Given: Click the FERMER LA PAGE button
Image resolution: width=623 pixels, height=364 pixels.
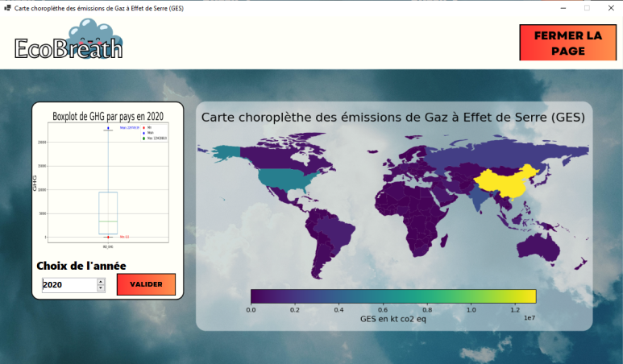Looking at the screenshot, I should click(567, 43).
